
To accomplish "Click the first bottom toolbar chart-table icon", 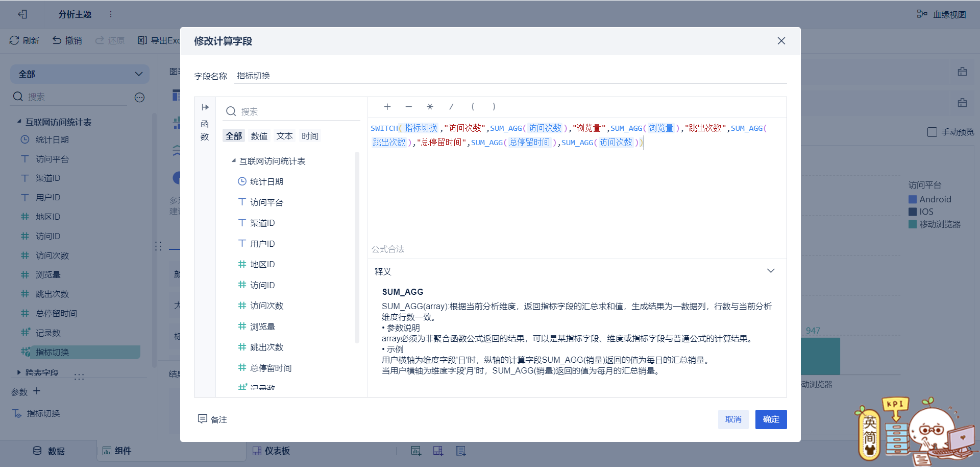I will click(416, 451).
